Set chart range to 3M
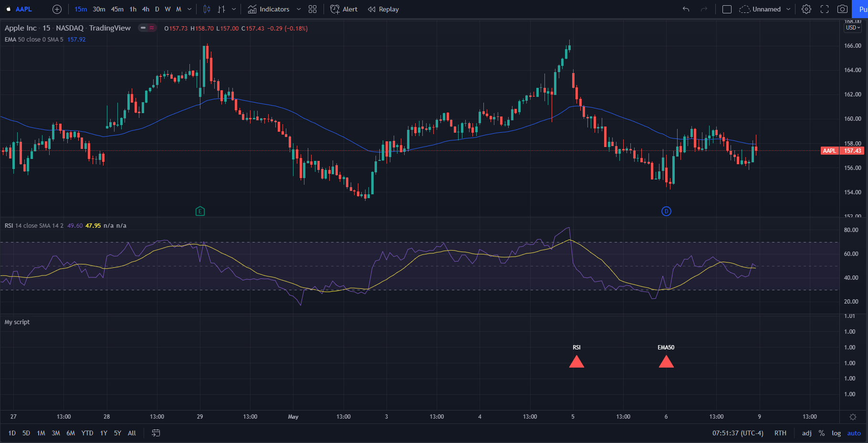The image size is (868, 443). [x=56, y=433]
